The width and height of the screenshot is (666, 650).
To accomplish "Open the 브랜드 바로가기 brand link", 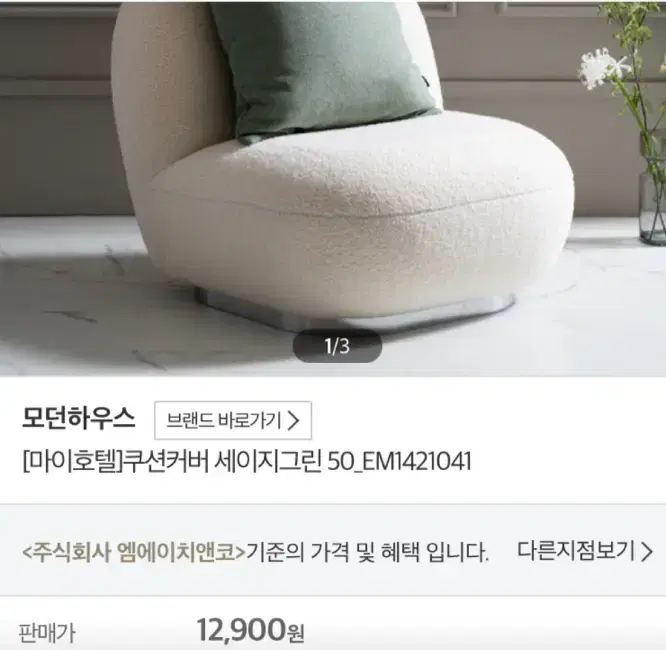I will tap(233, 420).
